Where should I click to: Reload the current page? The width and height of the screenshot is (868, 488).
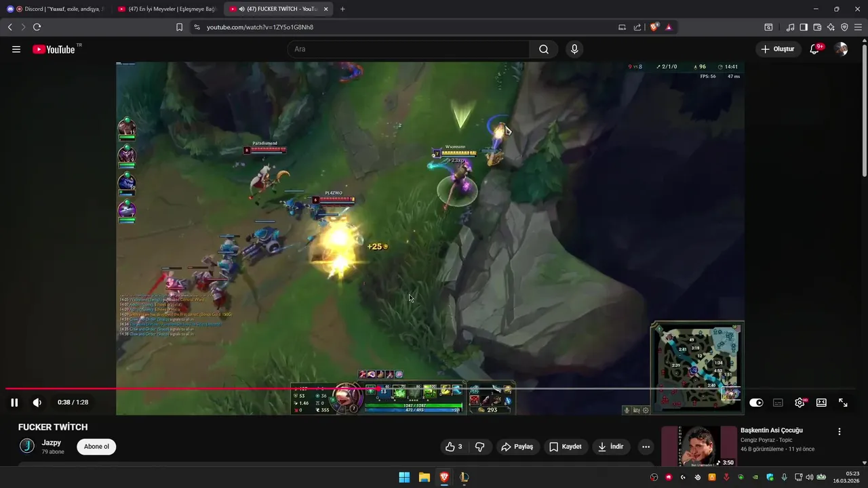pyautogui.click(x=37, y=27)
